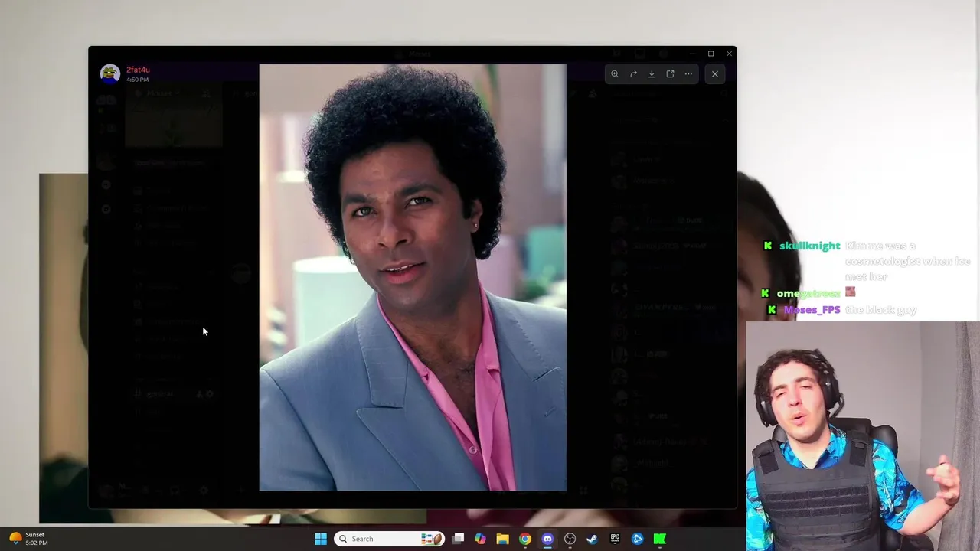The image size is (980, 551).
Task: Close the Discord image viewer overlay
Action: pyautogui.click(x=715, y=74)
